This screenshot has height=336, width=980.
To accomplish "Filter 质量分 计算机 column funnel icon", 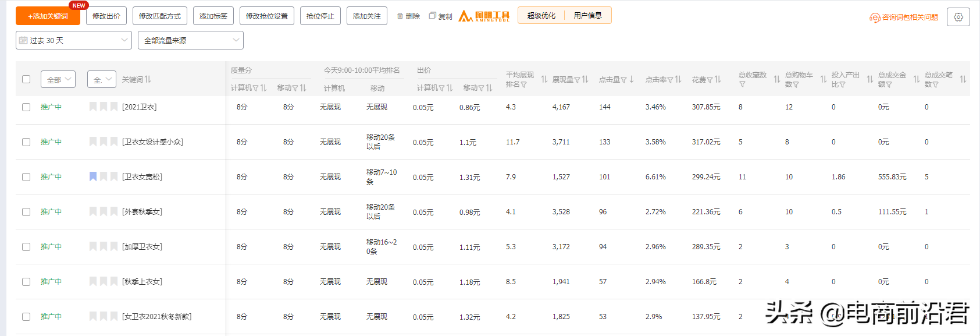I will point(255,88).
